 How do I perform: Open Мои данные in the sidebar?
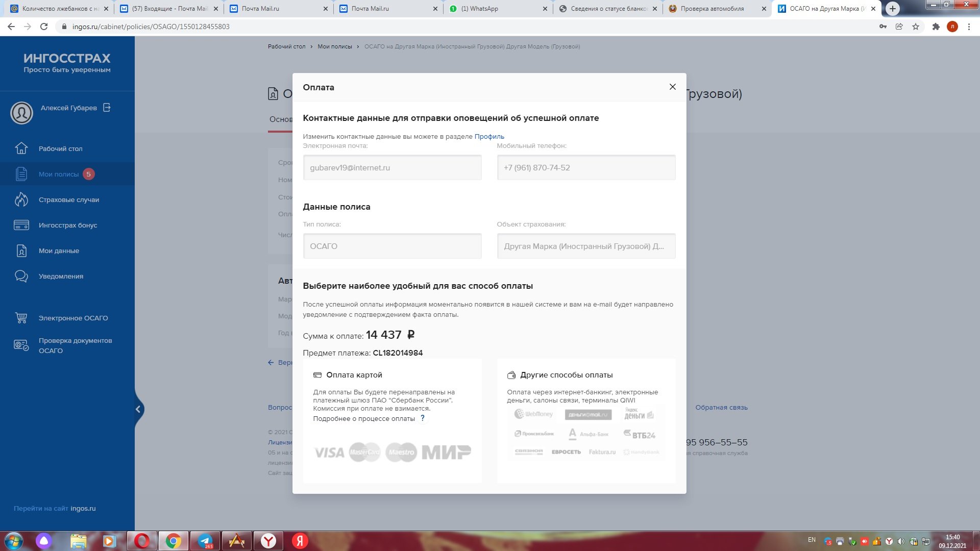tap(59, 251)
